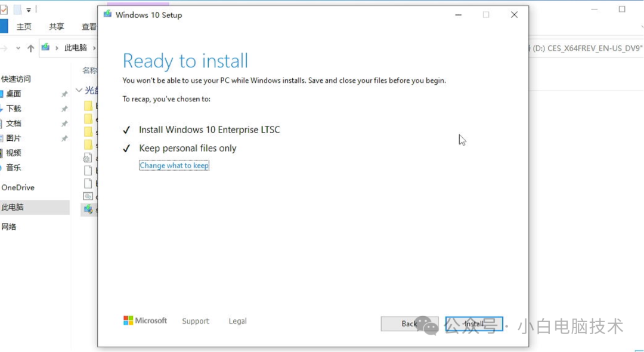Screen dimensions: 644x352
Task: Select 桌面 in the navigation pane
Action: pos(14,94)
